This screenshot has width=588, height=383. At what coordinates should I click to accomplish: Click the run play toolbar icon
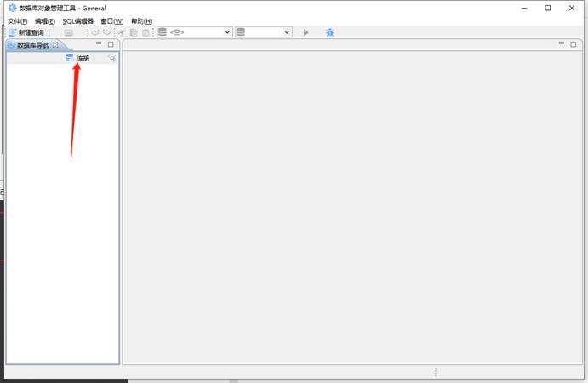tap(305, 32)
